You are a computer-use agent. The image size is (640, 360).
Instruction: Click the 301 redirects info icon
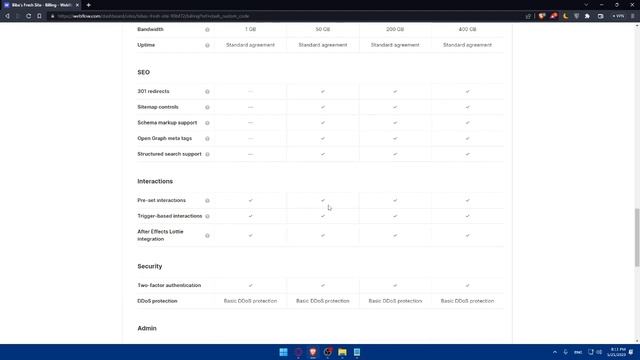point(207,91)
